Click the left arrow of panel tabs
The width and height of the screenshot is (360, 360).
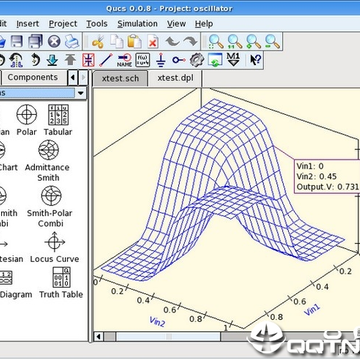coord(73,78)
